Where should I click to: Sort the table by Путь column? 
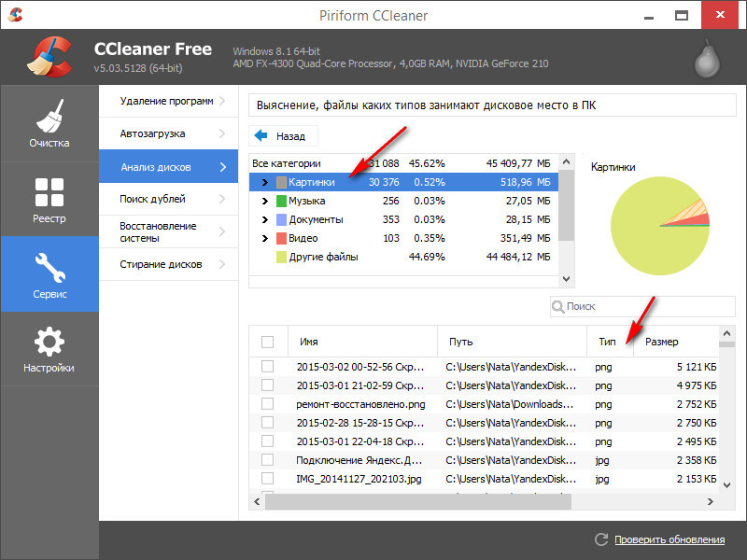[x=512, y=342]
